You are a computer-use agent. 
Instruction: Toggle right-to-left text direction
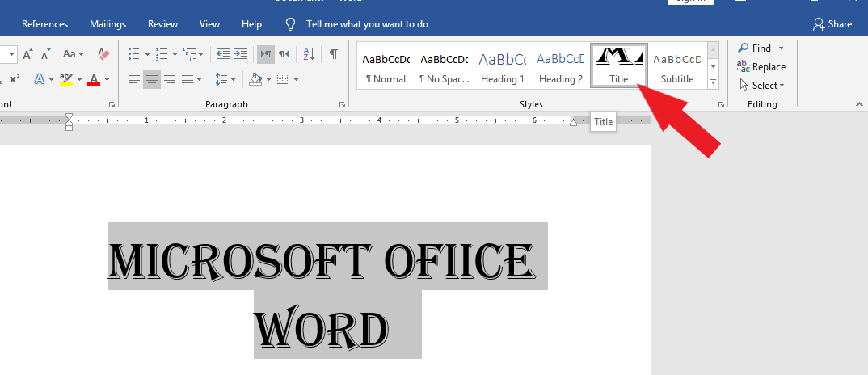pyautogui.click(x=284, y=54)
